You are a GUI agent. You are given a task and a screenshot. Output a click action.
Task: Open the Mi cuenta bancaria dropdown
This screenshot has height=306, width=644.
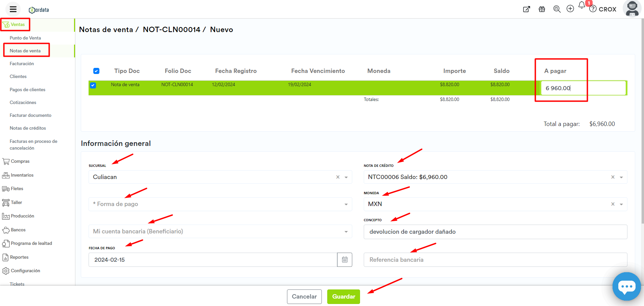(346, 232)
